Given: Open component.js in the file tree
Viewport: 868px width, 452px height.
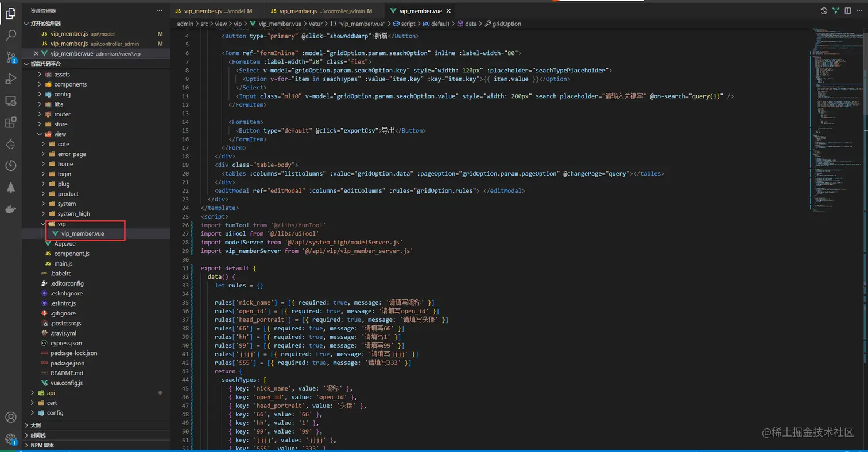Looking at the screenshot, I should (95, 254).
